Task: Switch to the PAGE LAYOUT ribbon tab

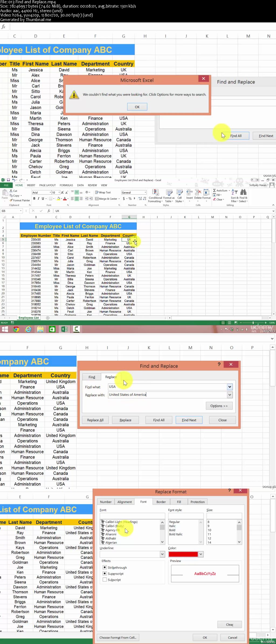Action: click(x=47, y=185)
